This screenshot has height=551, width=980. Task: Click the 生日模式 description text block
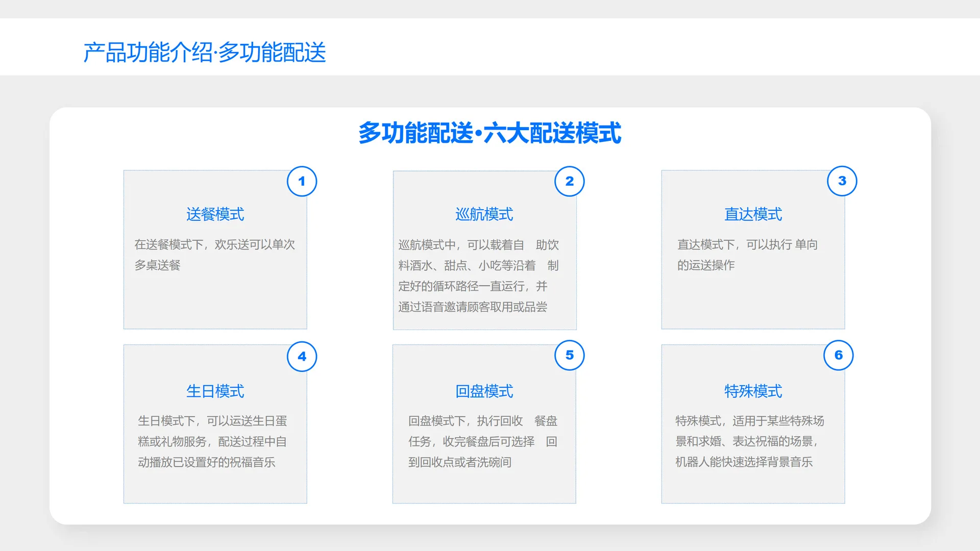pos(212,441)
